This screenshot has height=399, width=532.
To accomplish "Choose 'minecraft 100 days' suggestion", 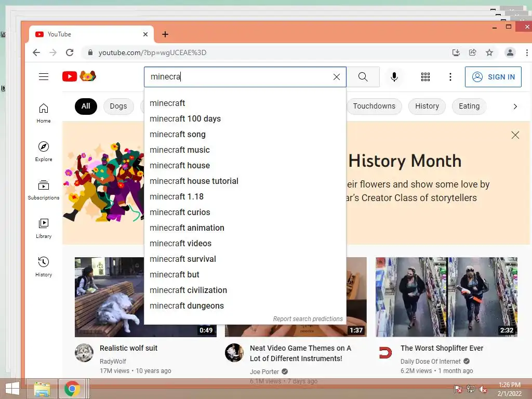I will (x=245, y=119).
